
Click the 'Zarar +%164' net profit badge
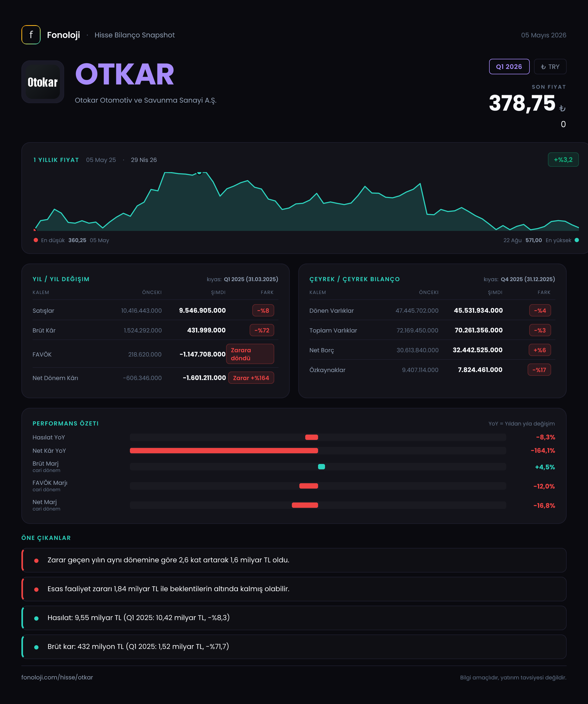coord(251,378)
